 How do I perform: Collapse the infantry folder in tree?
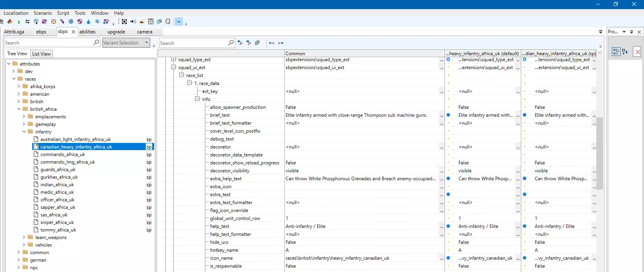(24, 132)
